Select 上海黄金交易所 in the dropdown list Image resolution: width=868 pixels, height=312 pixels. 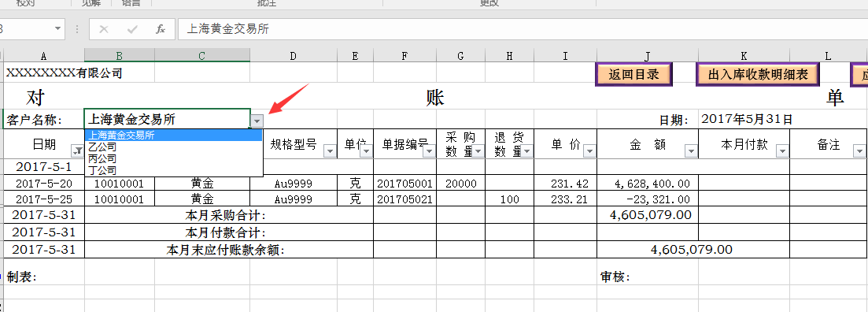173,136
